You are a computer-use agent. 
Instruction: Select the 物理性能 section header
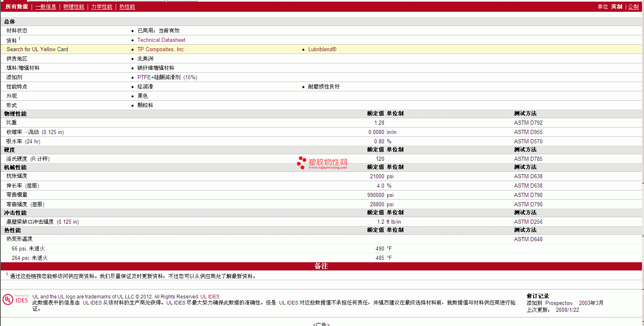point(15,114)
